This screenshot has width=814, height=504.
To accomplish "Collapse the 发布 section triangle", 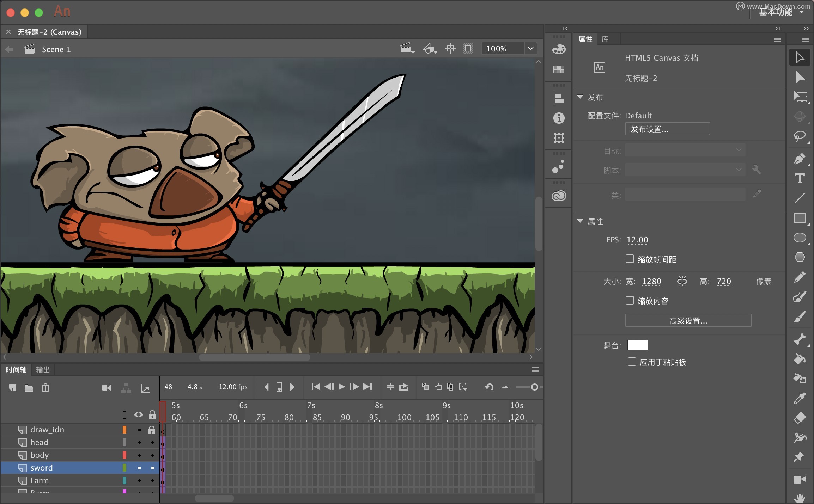I will point(580,97).
